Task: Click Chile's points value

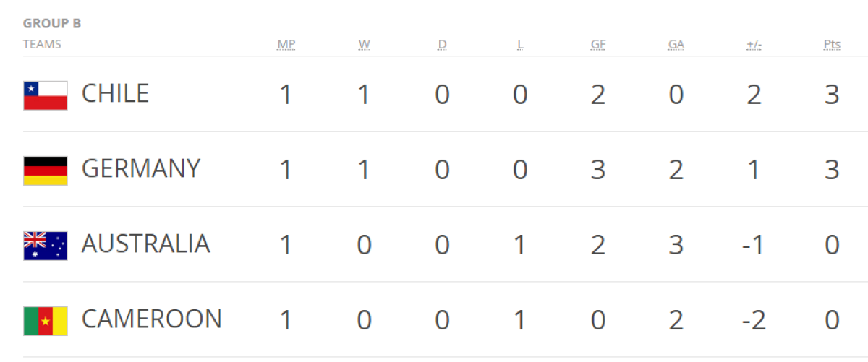Action: click(832, 95)
